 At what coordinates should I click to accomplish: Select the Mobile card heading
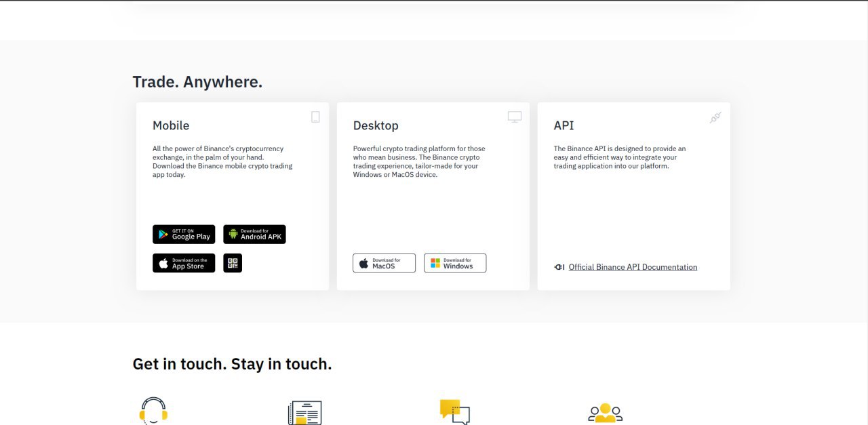[171, 125]
